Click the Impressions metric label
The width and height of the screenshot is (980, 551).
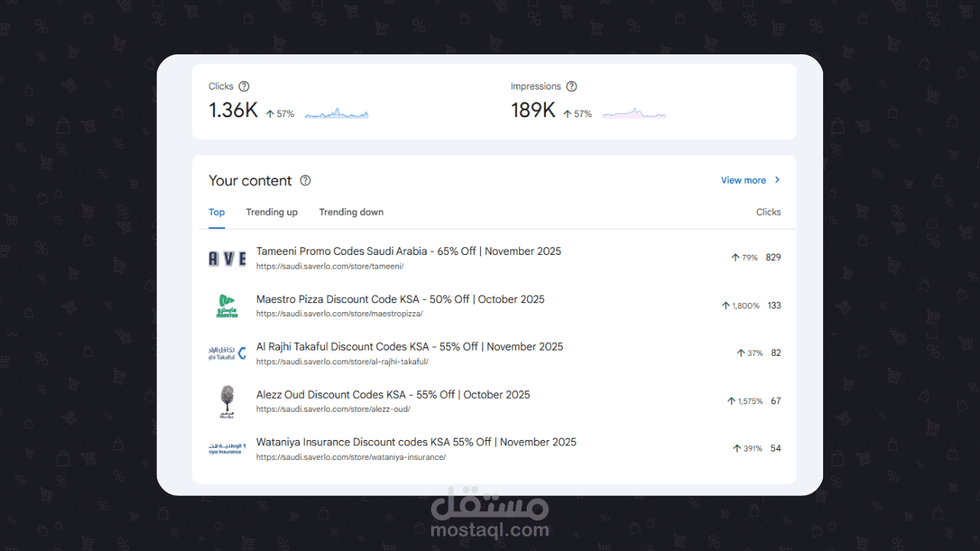[x=536, y=86]
